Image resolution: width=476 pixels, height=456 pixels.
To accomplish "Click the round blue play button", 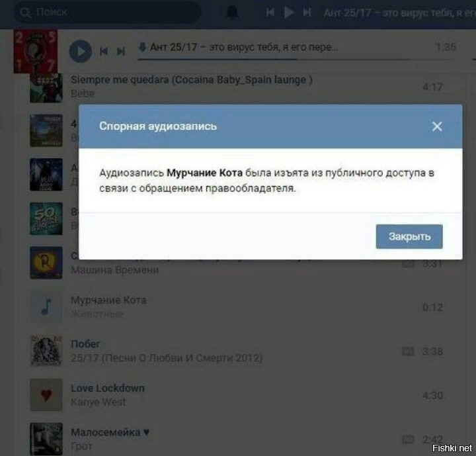I will coord(81,51).
